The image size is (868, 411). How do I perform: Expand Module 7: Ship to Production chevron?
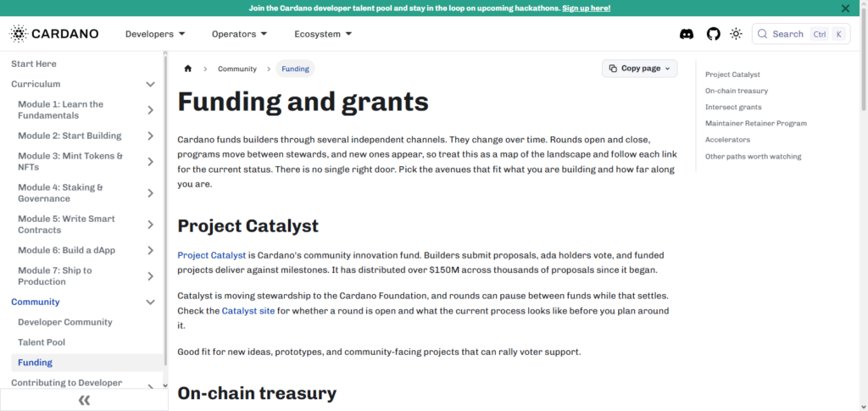coord(150,276)
